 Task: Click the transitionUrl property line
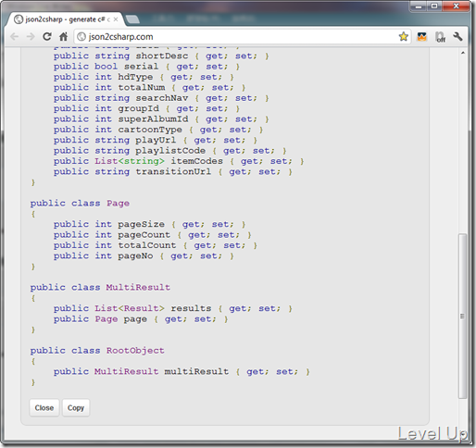(173, 171)
